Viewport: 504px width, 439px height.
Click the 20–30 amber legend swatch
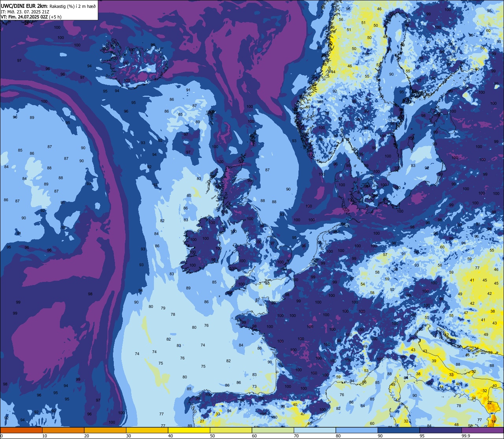pyautogui.click(x=105, y=430)
